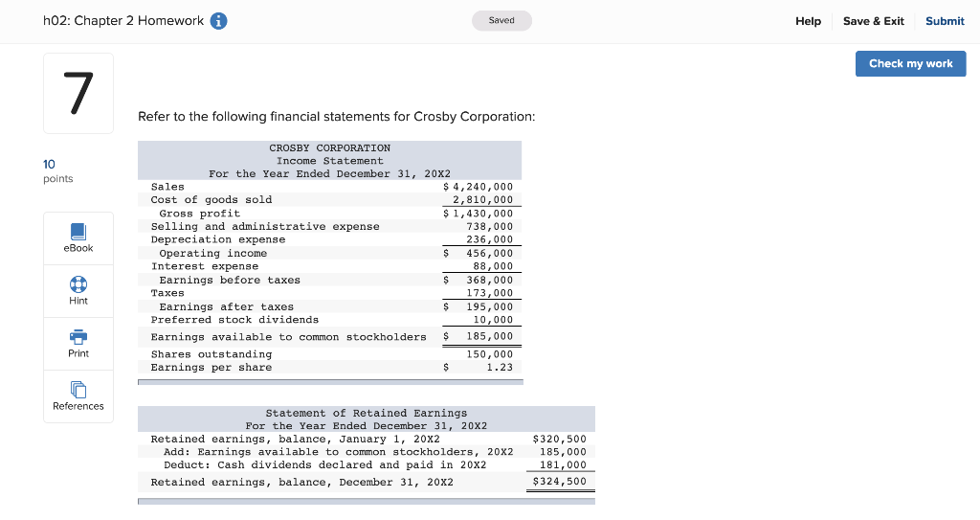Open the Hint lifesaver icon

[x=78, y=284]
